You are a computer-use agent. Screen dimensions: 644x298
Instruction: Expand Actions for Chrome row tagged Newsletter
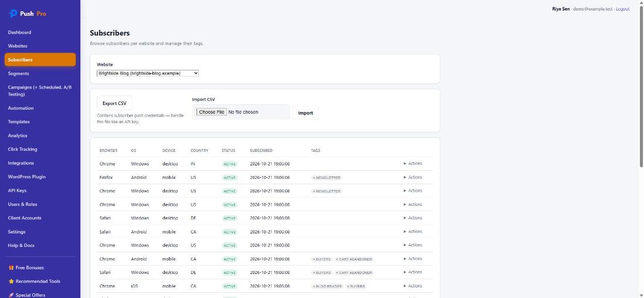coord(412,191)
